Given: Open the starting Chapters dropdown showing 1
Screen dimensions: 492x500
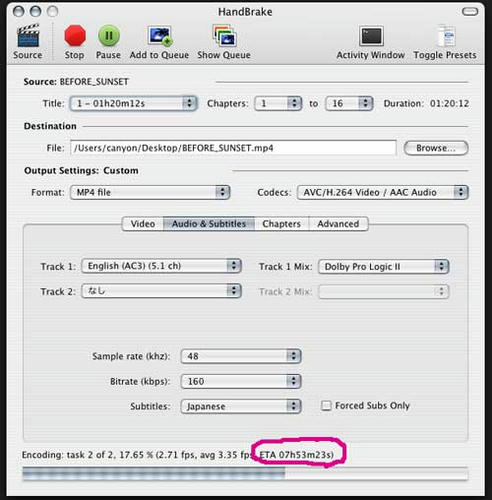Looking at the screenshot, I should [x=278, y=103].
